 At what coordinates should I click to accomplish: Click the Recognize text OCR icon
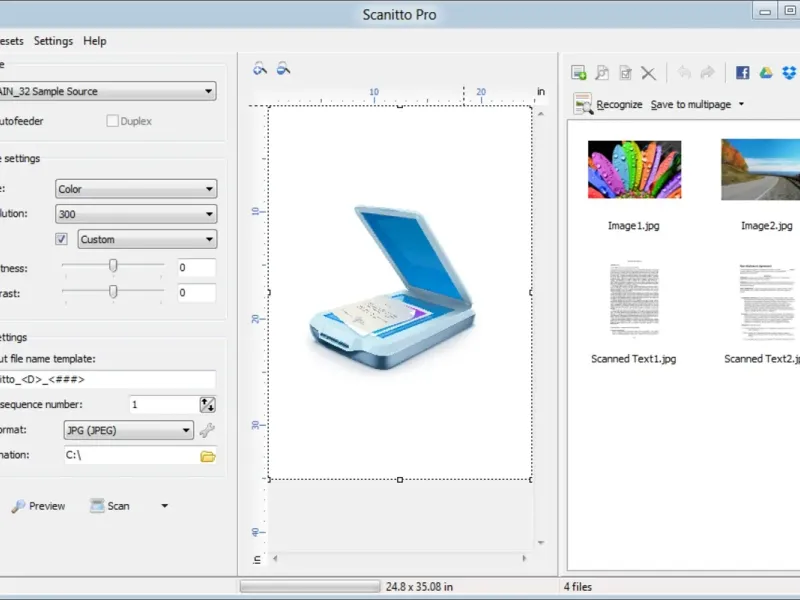tap(583, 104)
